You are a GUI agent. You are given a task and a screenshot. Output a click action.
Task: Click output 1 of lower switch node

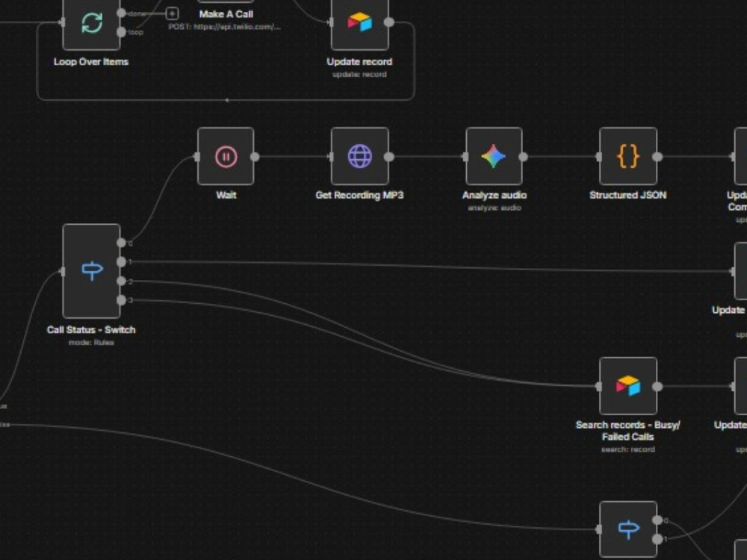[657, 539]
